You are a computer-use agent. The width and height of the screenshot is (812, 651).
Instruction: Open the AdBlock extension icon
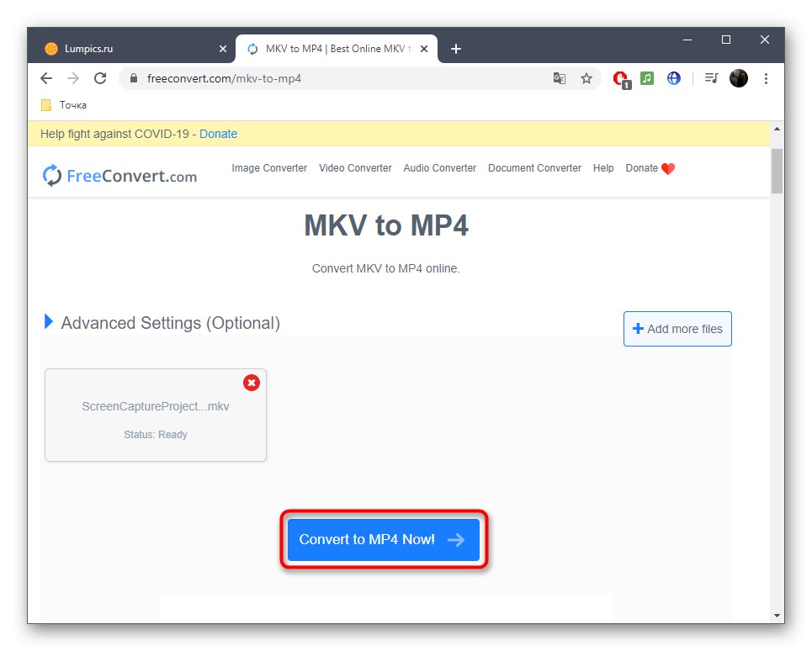[620, 77]
